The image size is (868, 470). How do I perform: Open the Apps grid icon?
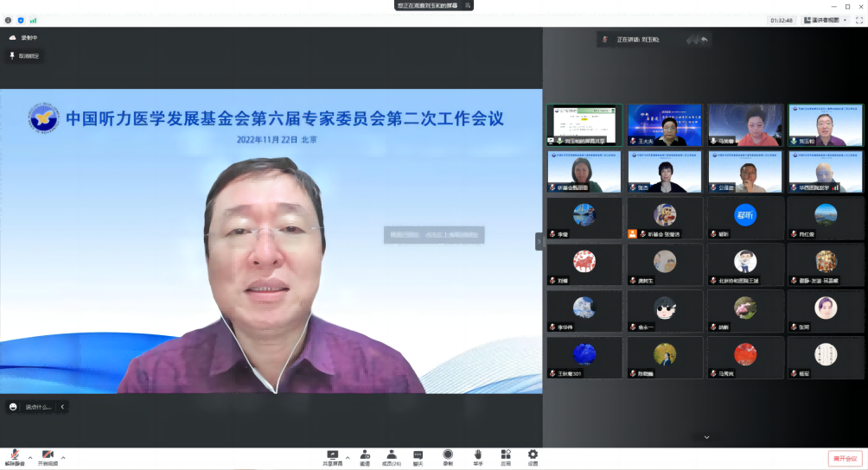pyautogui.click(x=505, y=454)
